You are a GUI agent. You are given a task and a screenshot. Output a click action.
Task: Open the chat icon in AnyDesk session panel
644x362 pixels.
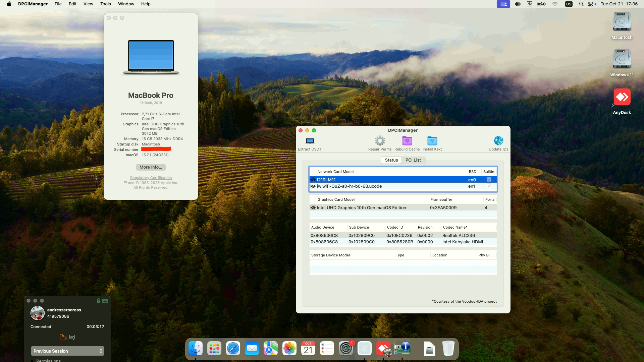pos(72,338)
